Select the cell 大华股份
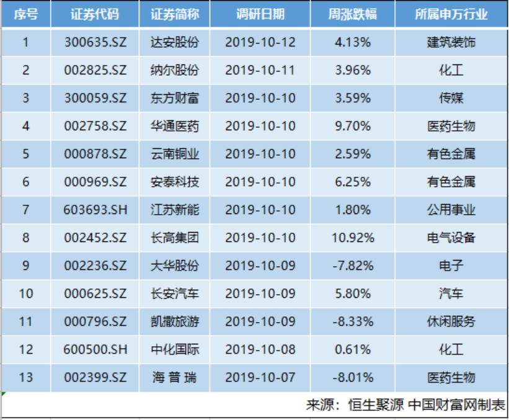 pyautogui.click(x=175, y=266)
